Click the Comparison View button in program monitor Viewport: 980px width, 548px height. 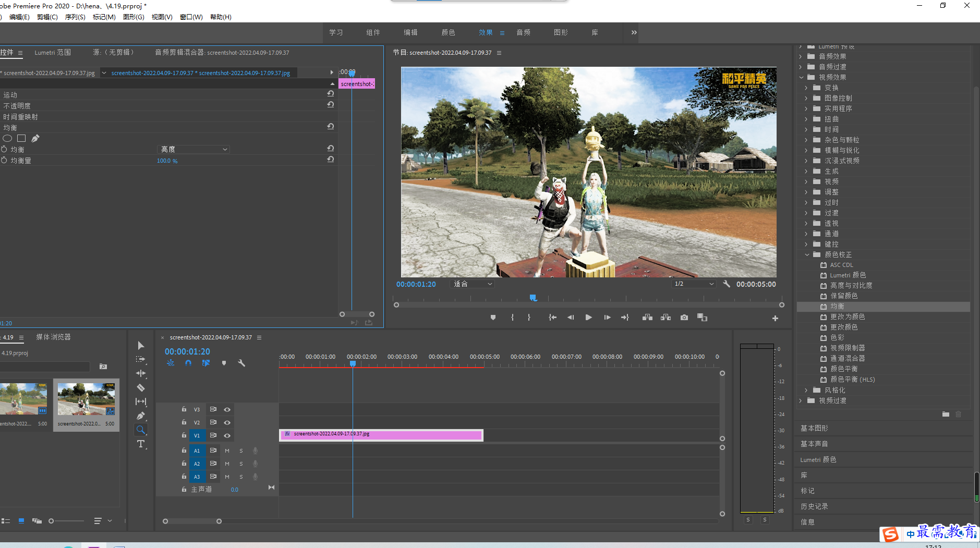pos(702,318)
